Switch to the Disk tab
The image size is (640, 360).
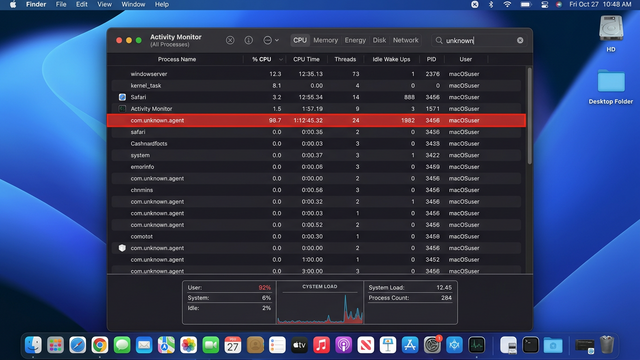(x=379, y=40)
